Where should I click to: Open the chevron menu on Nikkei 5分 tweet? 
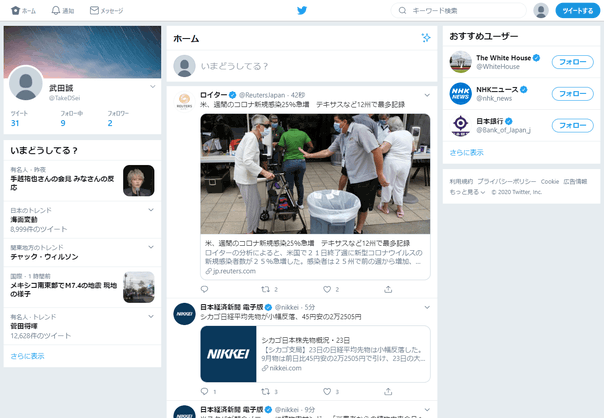tap(427, 307)
